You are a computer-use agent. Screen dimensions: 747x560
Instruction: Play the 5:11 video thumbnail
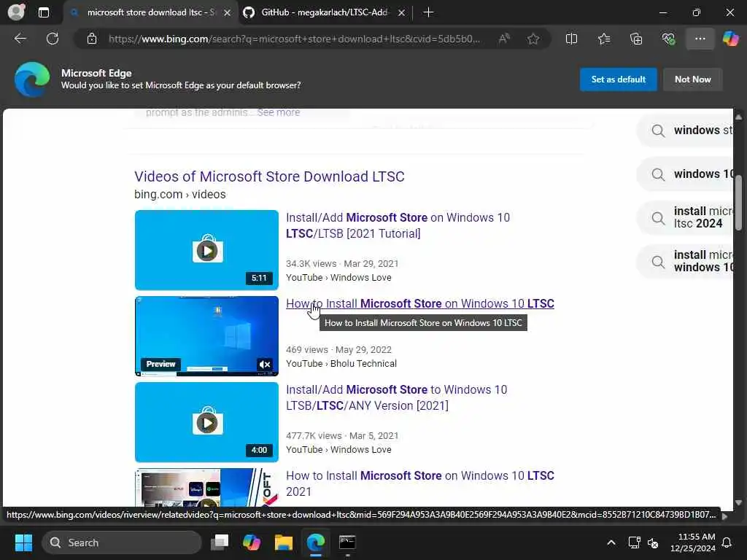pyautogui.click(x=206, y=250)
